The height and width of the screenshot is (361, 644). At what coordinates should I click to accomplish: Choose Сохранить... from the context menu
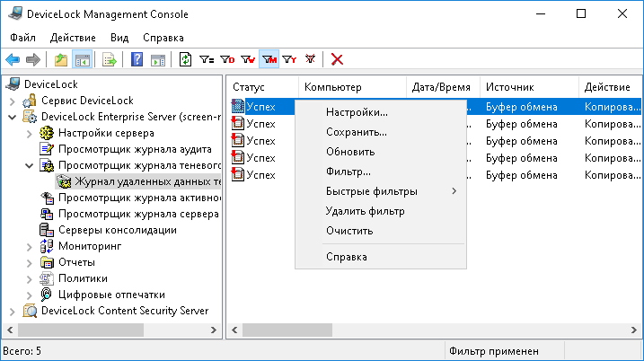coord(357,132)
